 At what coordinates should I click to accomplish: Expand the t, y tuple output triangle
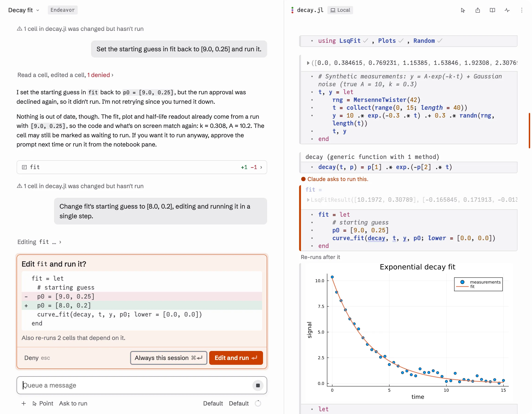click(x=308, y=63)
